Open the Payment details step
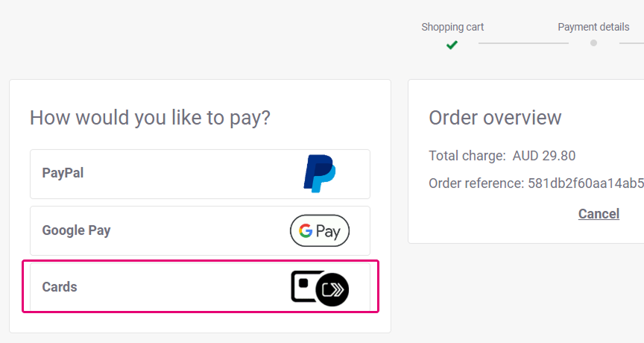Screen dimensions: 644x343 (x=593, y=27)
